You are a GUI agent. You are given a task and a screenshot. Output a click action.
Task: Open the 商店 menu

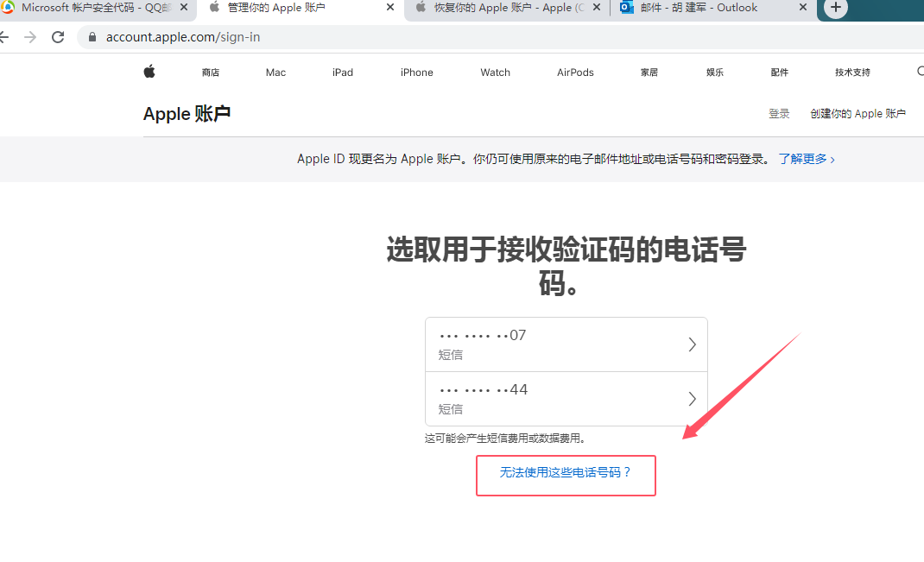[211, 73]
